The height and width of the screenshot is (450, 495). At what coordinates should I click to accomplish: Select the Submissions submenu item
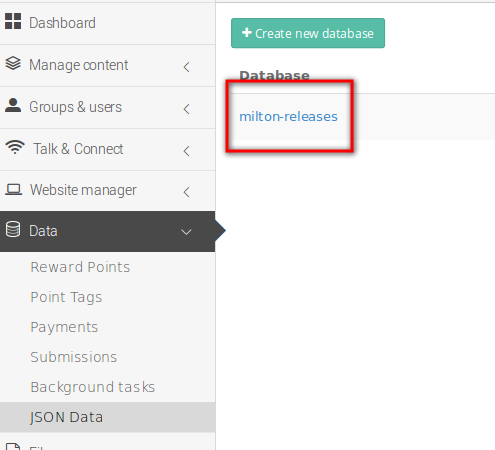click(74, 357)
